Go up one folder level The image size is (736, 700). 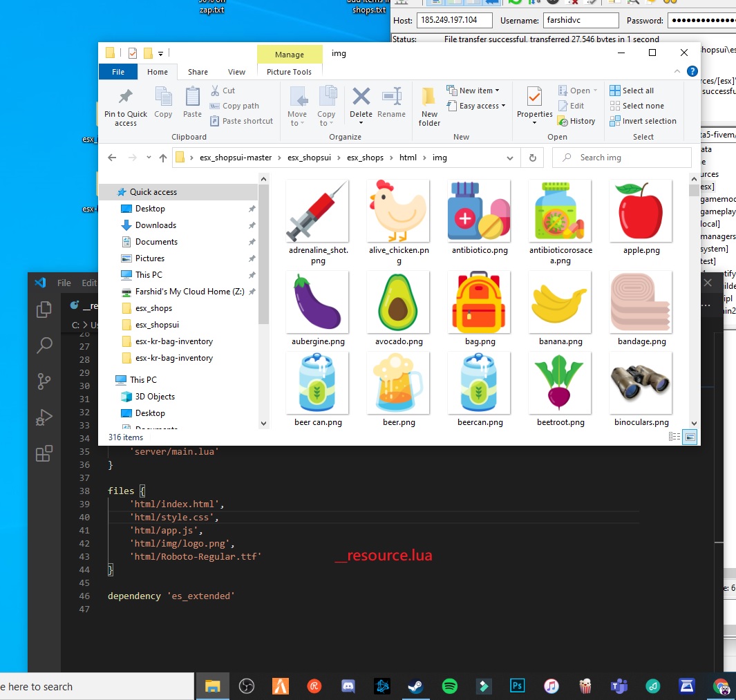(x=163, y=158)
